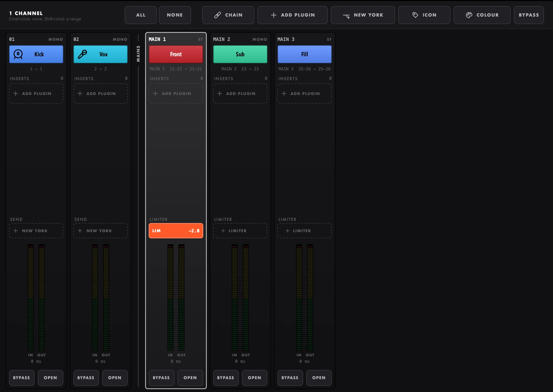553x392 pixels.
Task: Click the plus icon on toolbar Add Plugin
Action: coord(274,15)
